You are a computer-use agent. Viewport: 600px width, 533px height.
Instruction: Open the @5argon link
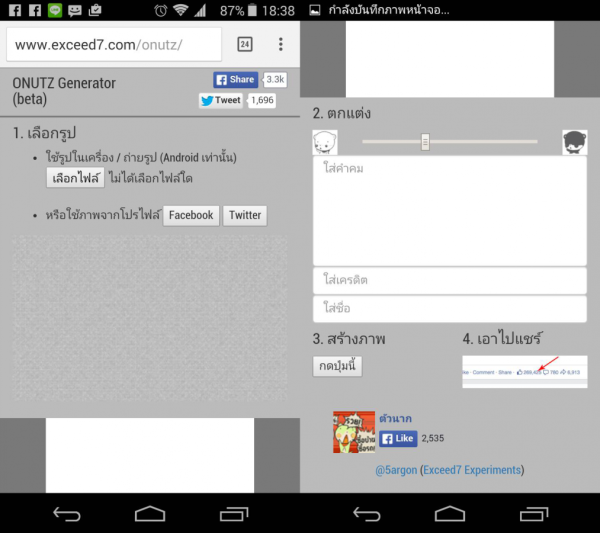(x=396, y=470)
